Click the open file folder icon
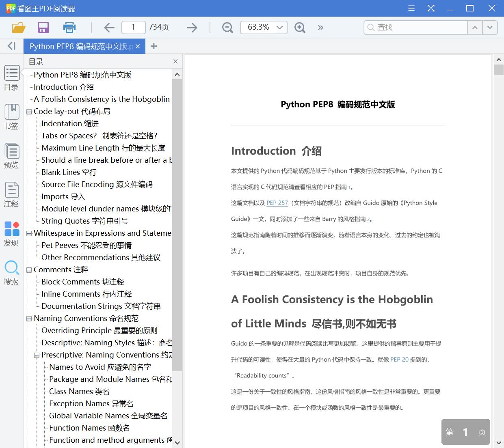This screenshot has height=448, width=504. click(18, 27)
